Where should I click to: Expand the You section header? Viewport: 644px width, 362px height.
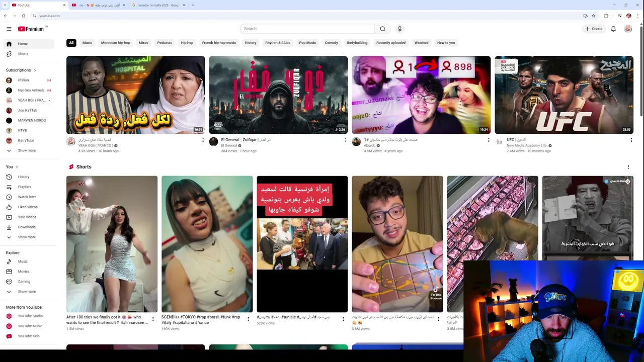12,167
